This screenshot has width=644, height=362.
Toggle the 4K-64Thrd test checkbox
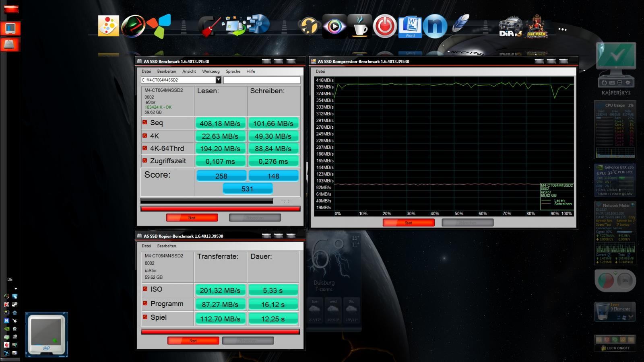pos(145,148)
